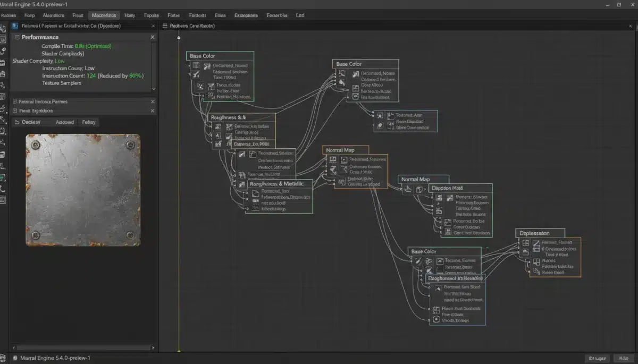The image size is (638, 364).
Task: Expand the "Fleat Egnidoos" section
Action: (14, 111)
